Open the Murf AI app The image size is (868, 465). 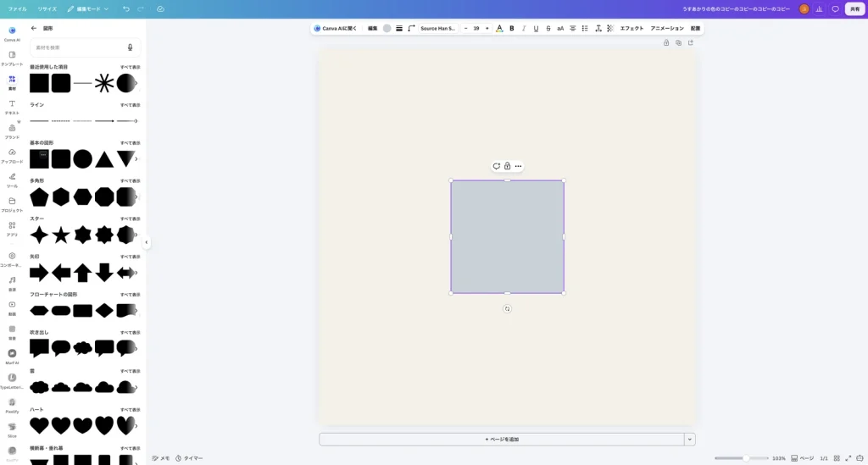pos(12,356)
